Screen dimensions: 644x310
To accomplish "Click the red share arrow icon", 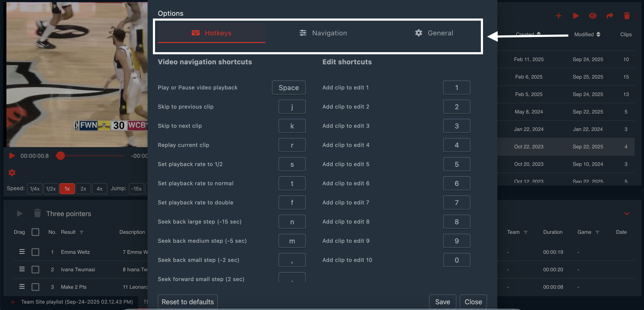I will [x=610, y=16].
